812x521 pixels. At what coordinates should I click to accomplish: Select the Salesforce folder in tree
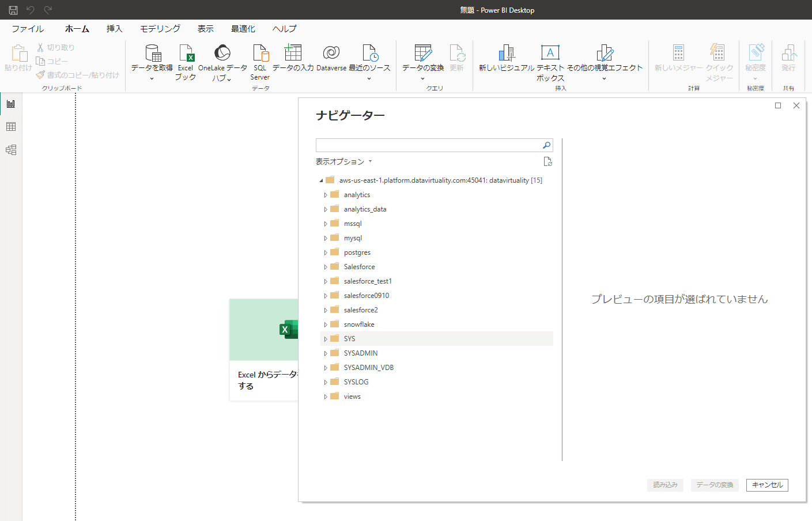[x=359, y=267]
